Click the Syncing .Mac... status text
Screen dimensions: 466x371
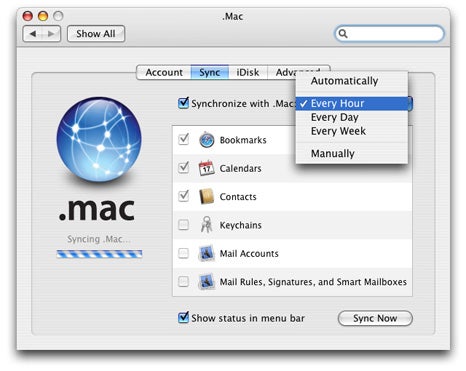pyautogui.click(x=99, y=239)
